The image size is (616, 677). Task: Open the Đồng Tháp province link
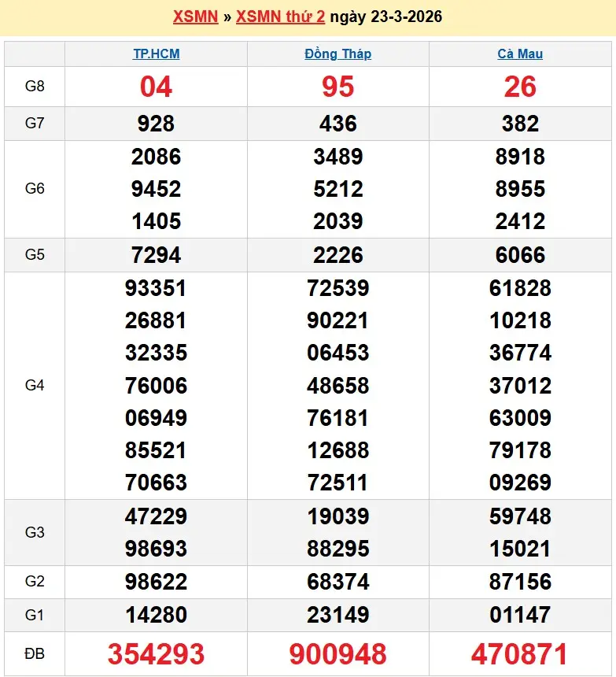click(338, 54)
